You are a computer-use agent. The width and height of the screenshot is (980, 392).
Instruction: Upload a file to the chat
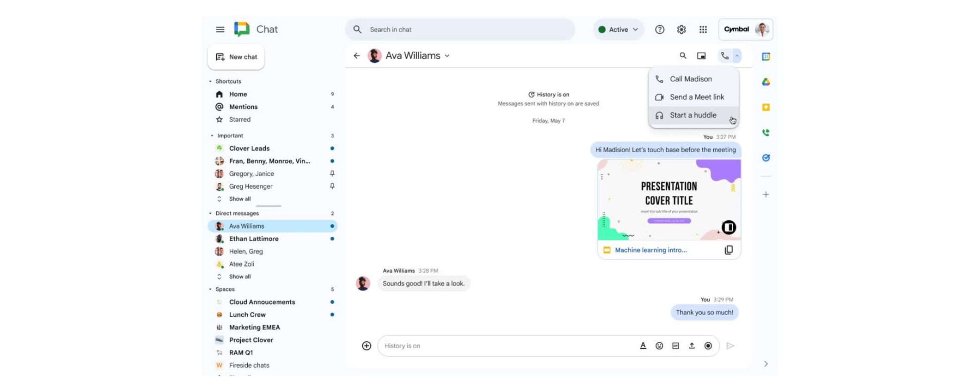692,346
